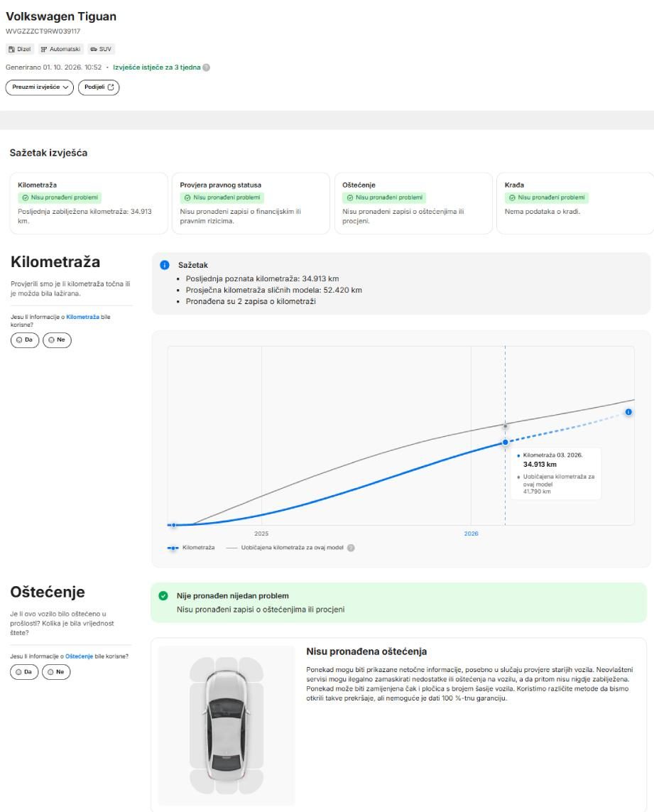Click the help icon beside report expiry notice
Image resolution: width=654 pixels, height=812 pixels.
pos(207,67)
